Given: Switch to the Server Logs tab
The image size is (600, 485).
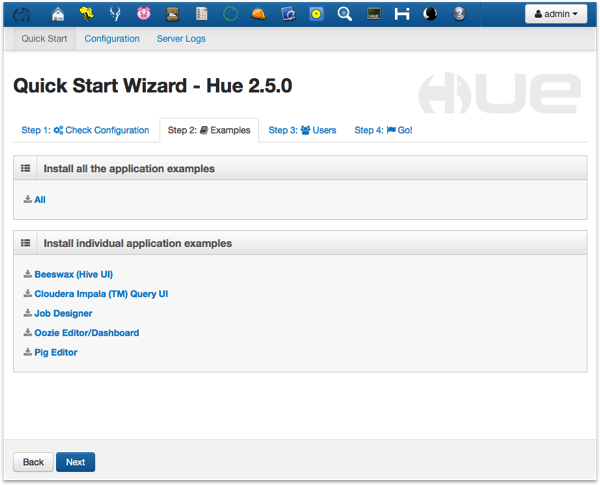Looking at the screenshot, I should click(181, 39).
